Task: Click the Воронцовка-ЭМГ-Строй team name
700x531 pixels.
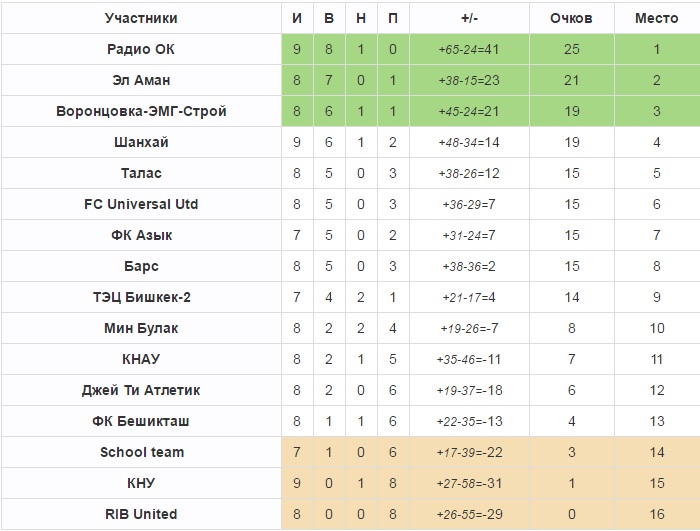Action: click(x=141, y=111)
